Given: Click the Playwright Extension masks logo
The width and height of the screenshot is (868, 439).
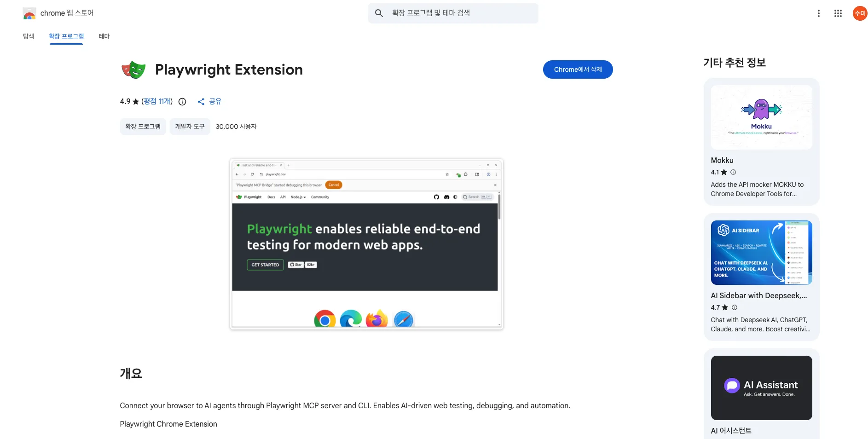Looking at the screenshot, I should click(x=133, y=70).
